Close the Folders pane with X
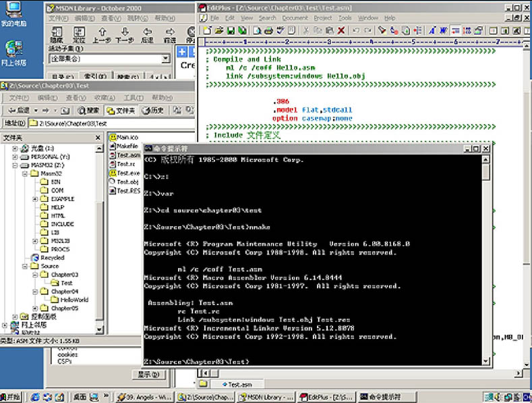 click(x=98, y=138)
